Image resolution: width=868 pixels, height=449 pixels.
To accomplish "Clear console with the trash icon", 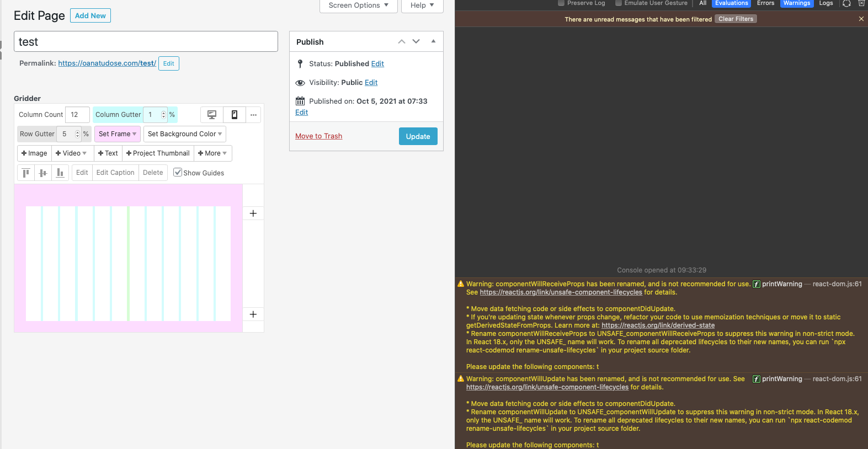I will pos(861,3).
